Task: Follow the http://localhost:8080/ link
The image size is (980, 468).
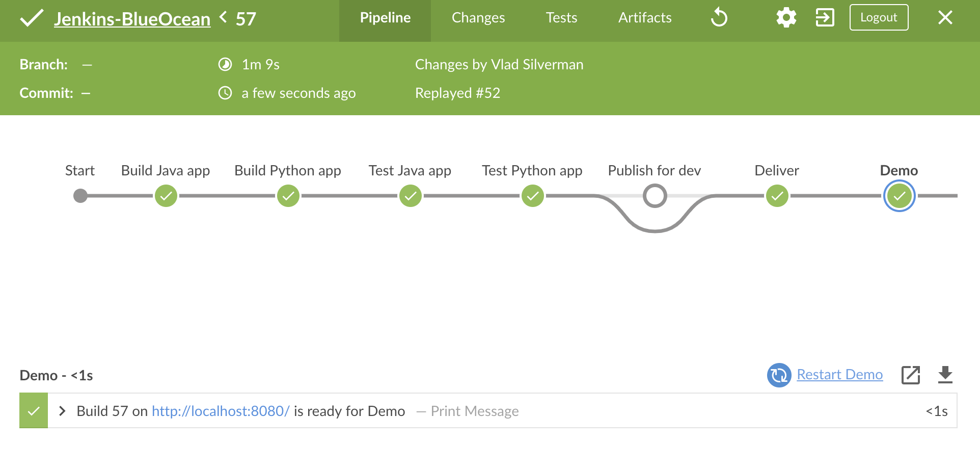Action: 221,411
